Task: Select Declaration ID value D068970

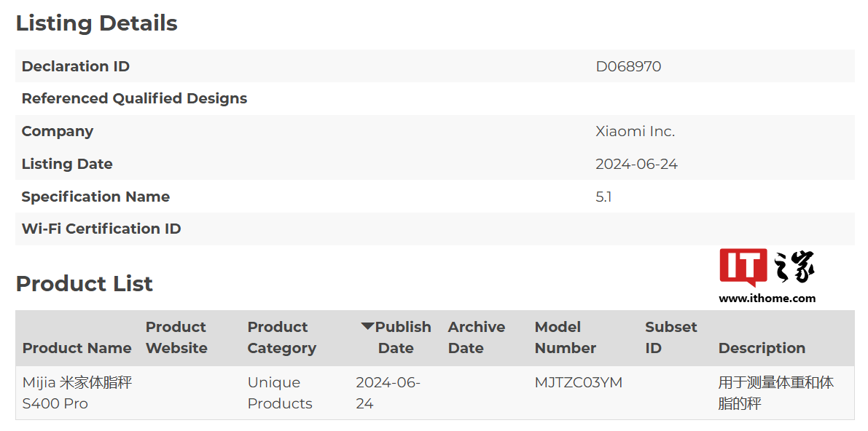Action: coord(628,66)
